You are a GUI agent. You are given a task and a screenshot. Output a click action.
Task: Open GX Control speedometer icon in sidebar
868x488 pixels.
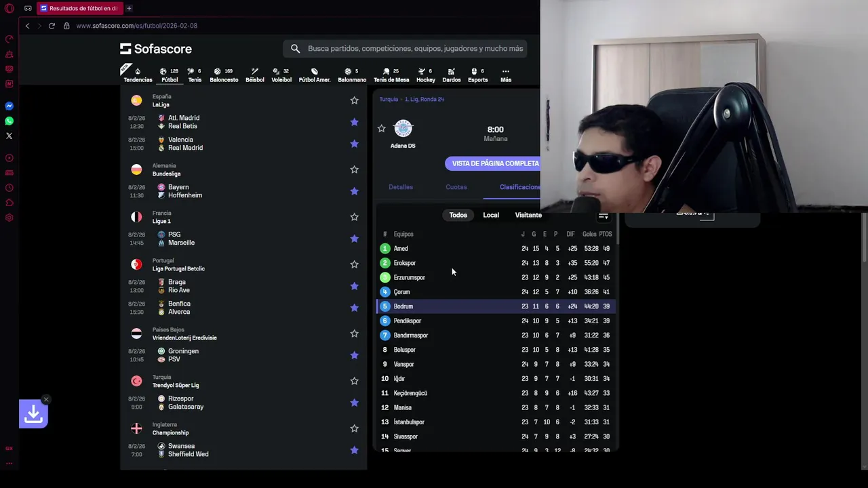click(x=9, y=39)
